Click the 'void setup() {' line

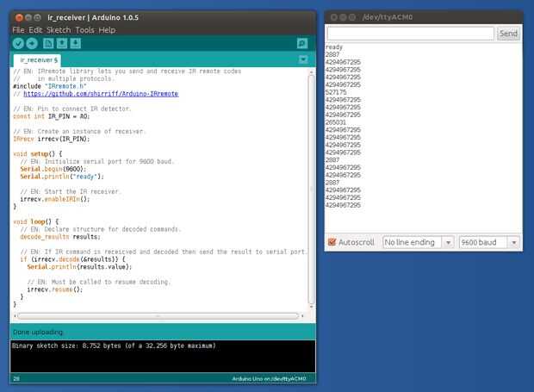[x=37, y=154]
